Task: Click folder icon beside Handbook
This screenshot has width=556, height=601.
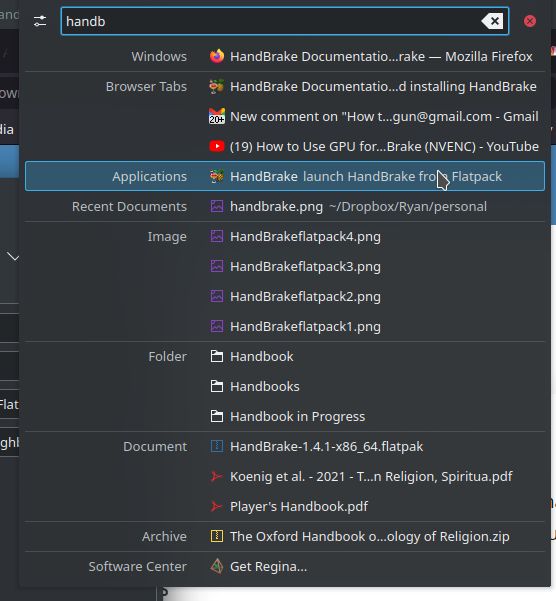Action: pos(217,356)
